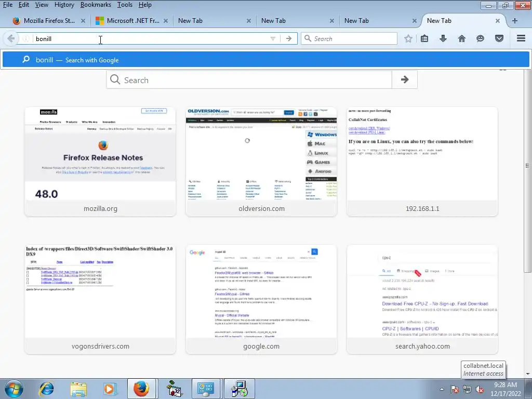Go to the Home page icon

(462, 38)
